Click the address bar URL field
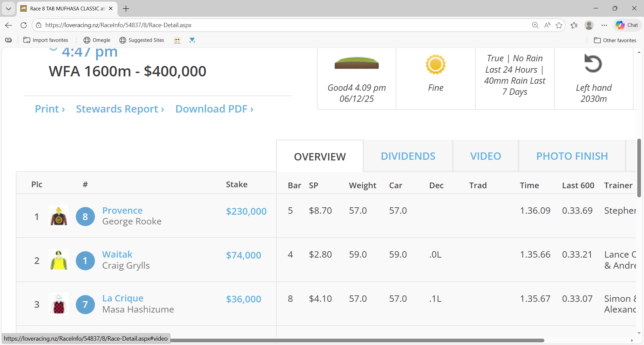Viewport: 644px width, 345px height. [268, 25]
